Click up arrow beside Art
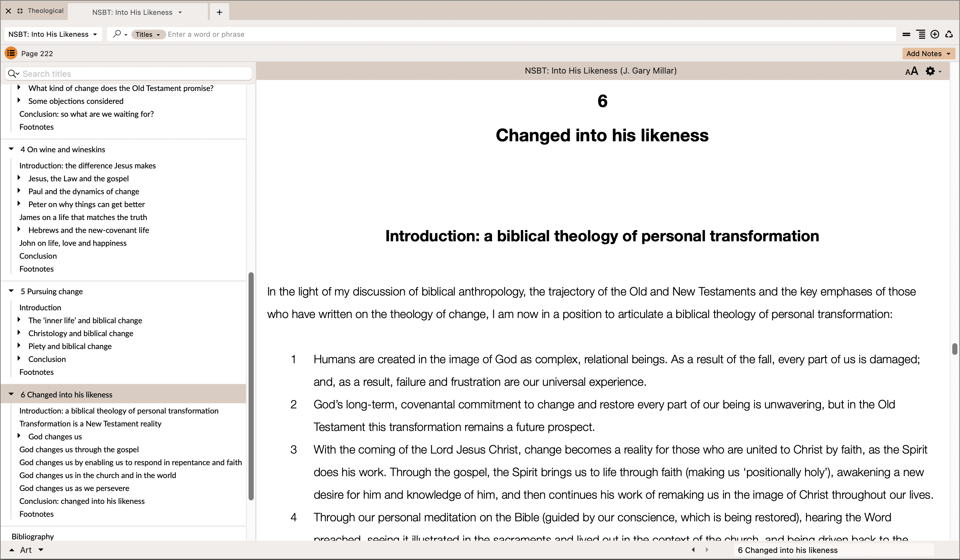The image size is (960, 560). (12, 550)
